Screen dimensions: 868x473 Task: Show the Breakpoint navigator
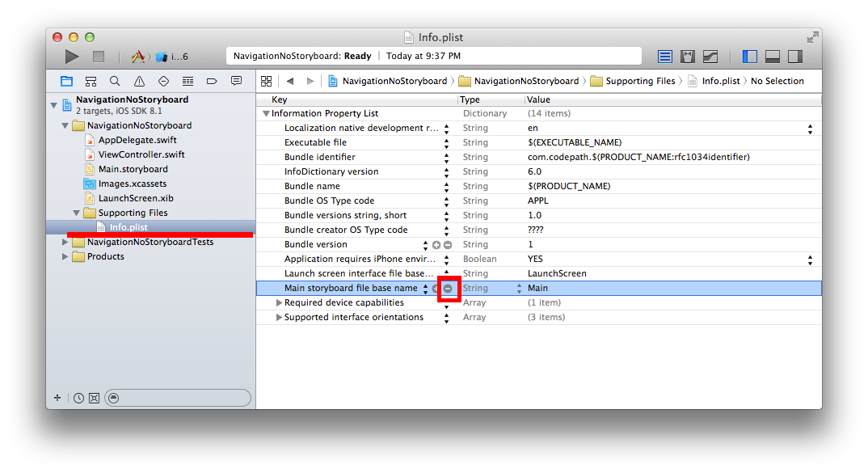[x=212, y=82]
